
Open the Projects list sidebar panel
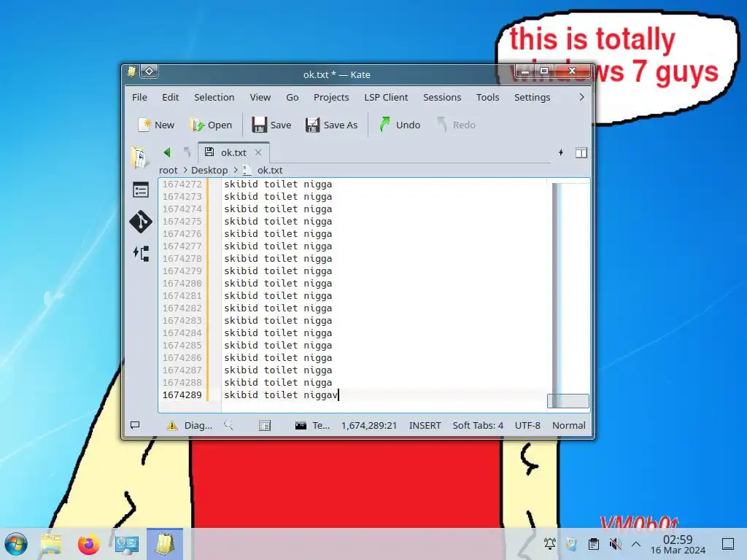click(141, 190)
